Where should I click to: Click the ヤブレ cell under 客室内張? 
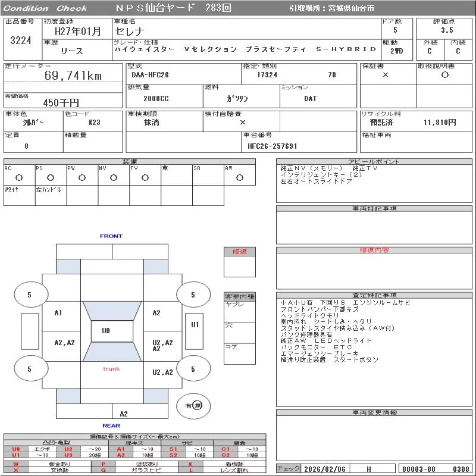240,312
